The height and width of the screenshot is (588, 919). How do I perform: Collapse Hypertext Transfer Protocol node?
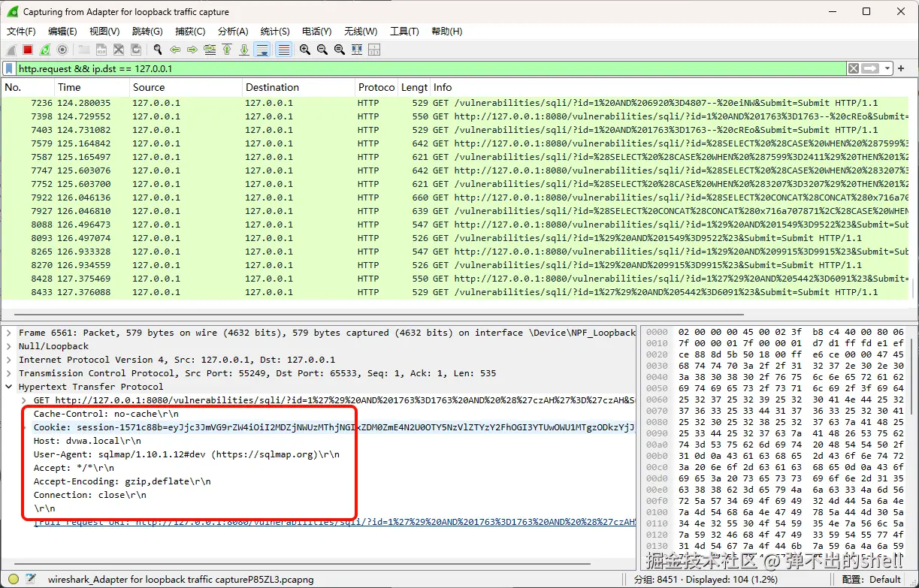point(9,387)
